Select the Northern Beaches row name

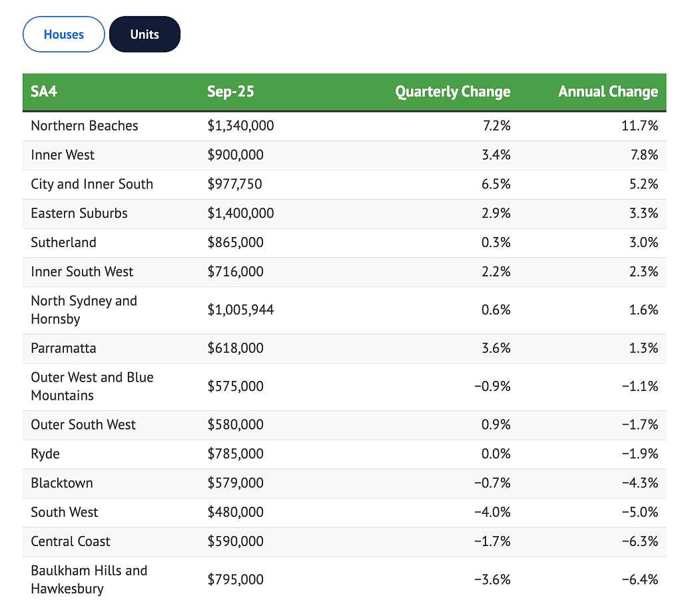coord(85,126)
